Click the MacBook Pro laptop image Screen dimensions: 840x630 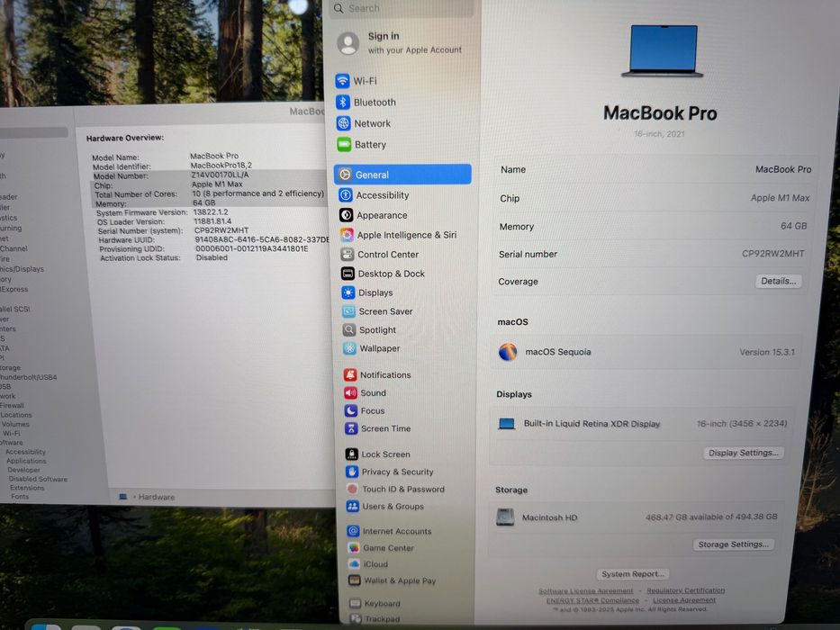coord(662,51)
